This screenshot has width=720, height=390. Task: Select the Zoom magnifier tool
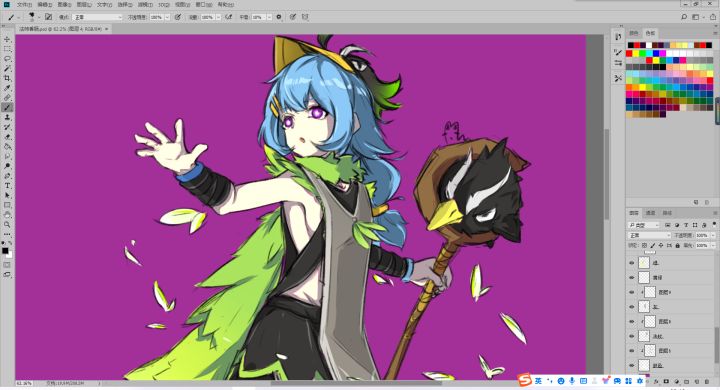(x=7, y=224)
